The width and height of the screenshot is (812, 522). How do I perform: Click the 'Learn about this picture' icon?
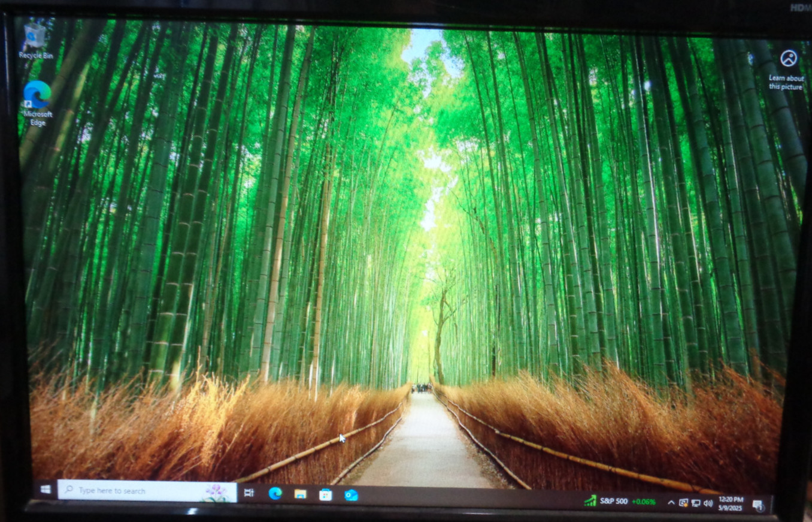(787, 70)
